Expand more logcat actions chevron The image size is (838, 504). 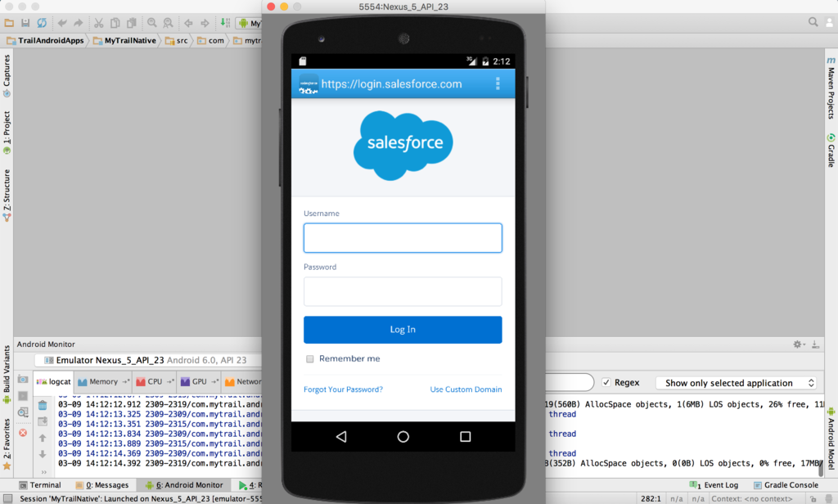point(44,472)
